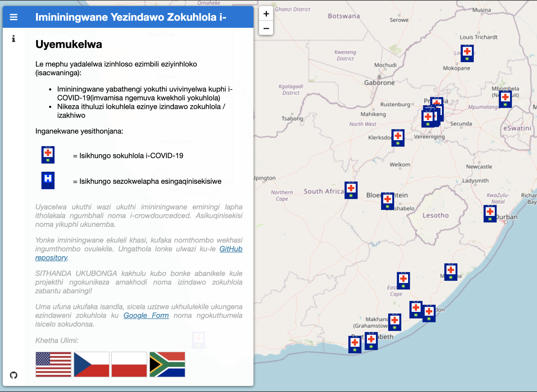Select the marker near Makhanda (Grahamstown)
Image resolution: width=537 pixels, height=392 pixels.
(394, 322)
